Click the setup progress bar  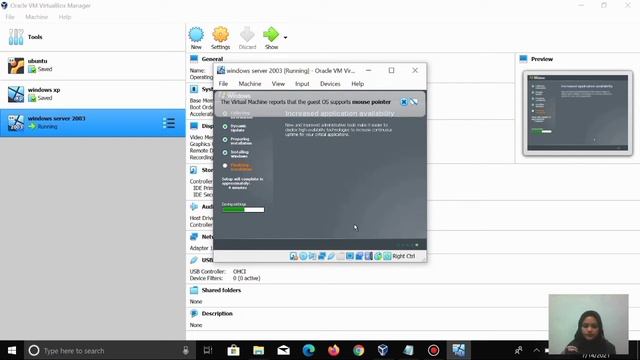pos(243,210)
